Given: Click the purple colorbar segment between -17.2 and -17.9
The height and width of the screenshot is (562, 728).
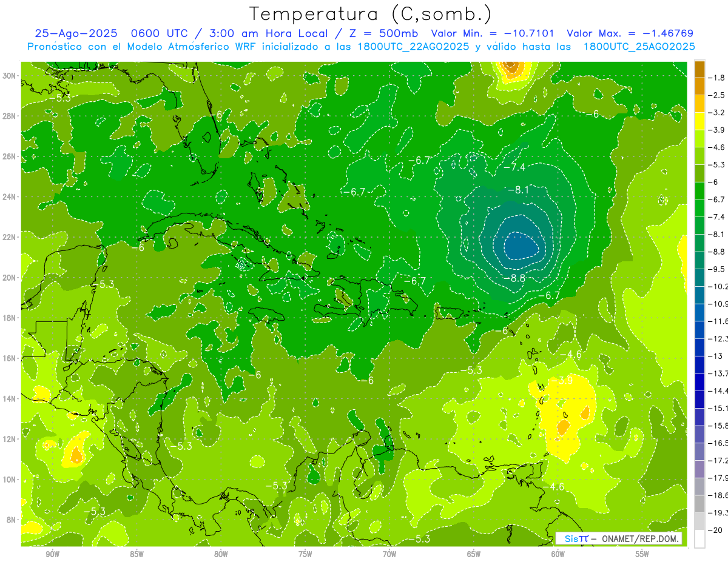Looking at the screenshot, I should pos(699,469).
